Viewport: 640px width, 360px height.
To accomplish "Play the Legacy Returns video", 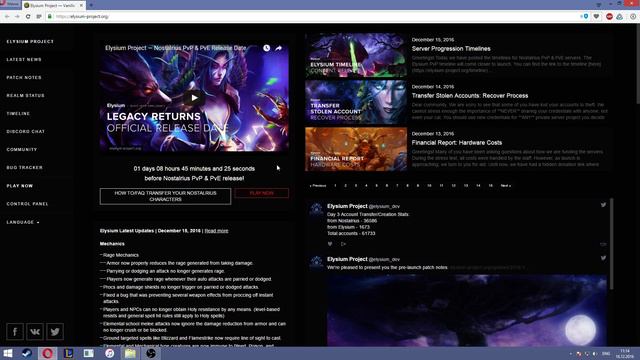I will 194,98.
